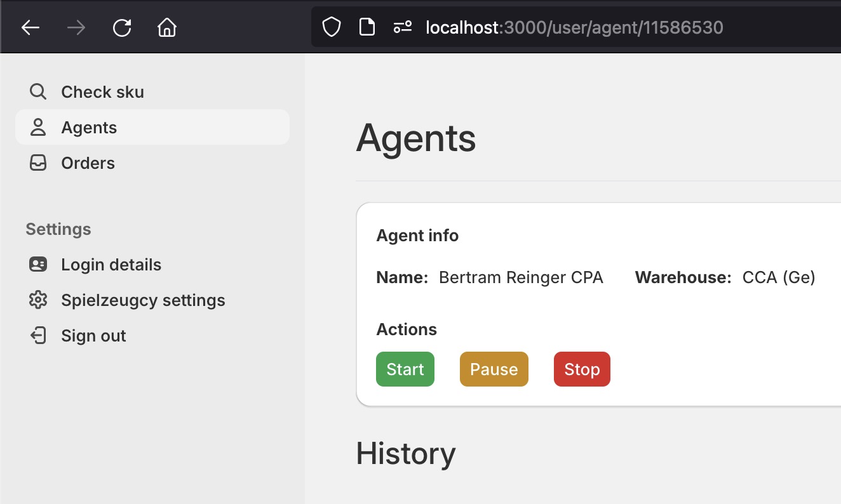Switch to the Orders section
This screenshot has width=841, height=504.
pos(88,162)
